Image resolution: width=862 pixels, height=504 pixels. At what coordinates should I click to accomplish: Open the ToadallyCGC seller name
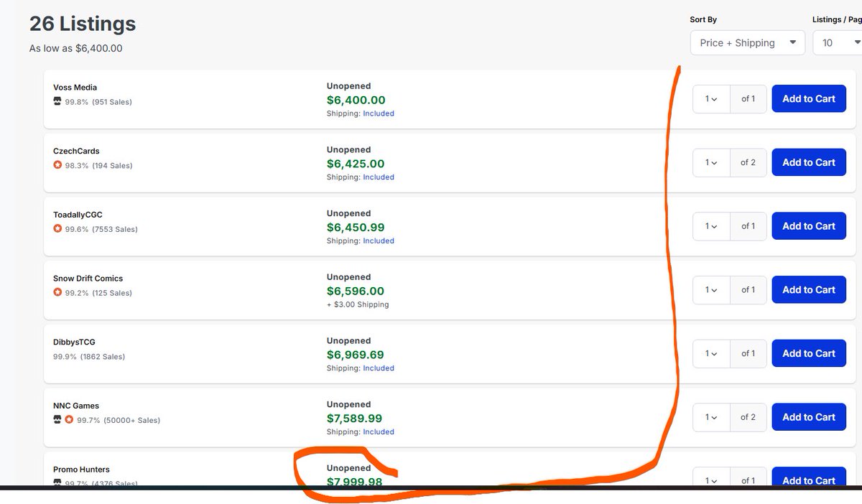click(78, 215)
